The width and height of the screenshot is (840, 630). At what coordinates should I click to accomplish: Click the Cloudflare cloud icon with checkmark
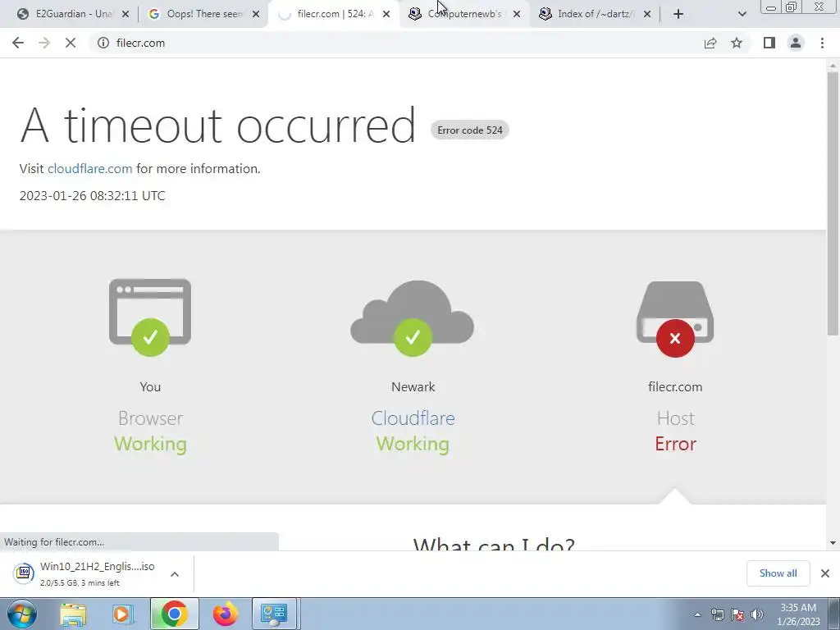tap(413, 317)
